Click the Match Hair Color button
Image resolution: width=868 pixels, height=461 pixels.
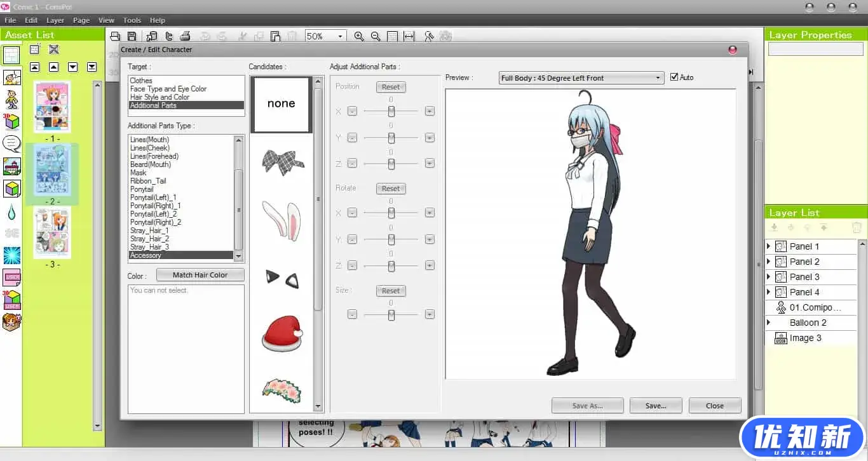click(x=200, y=275)
